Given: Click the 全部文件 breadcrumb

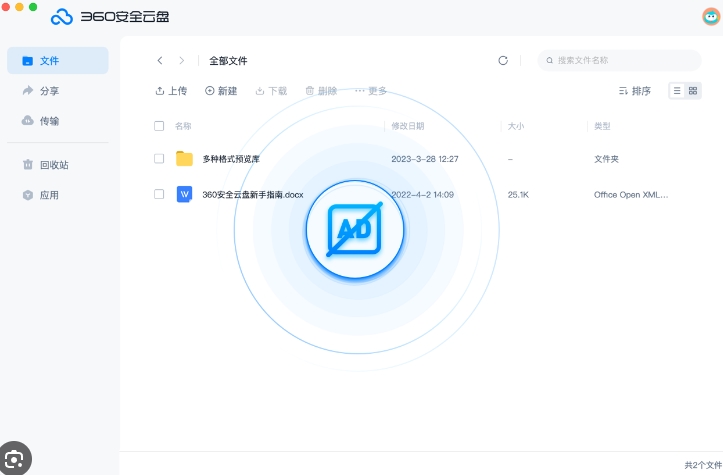Looking at the screenshot, I should click(228, 60).
